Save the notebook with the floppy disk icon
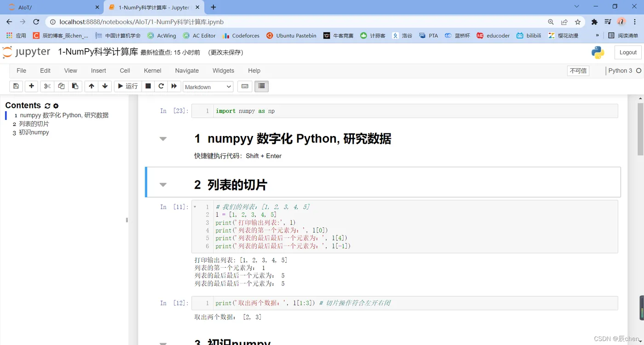 point(16,86)
